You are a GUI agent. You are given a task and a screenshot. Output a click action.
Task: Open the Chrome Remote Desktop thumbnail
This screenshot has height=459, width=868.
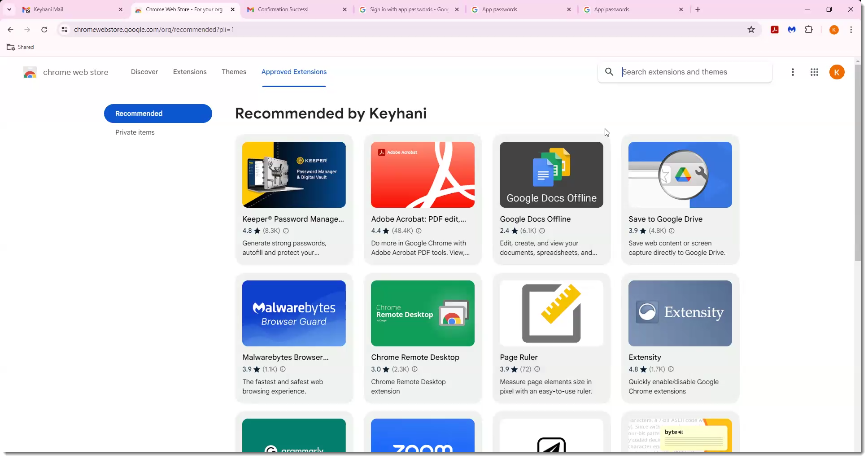coord(423,313)
